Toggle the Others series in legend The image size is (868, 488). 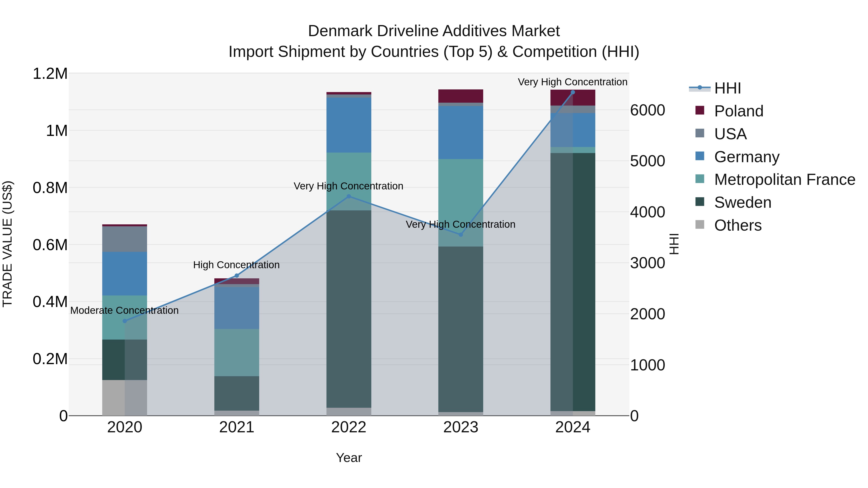coord(728,225)
